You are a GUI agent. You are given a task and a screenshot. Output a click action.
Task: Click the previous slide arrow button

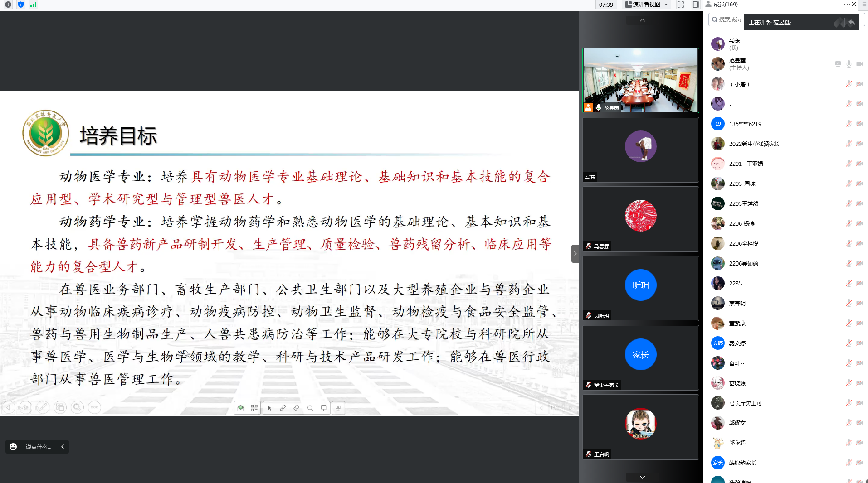pyautogui.click(x=8, y=407)
